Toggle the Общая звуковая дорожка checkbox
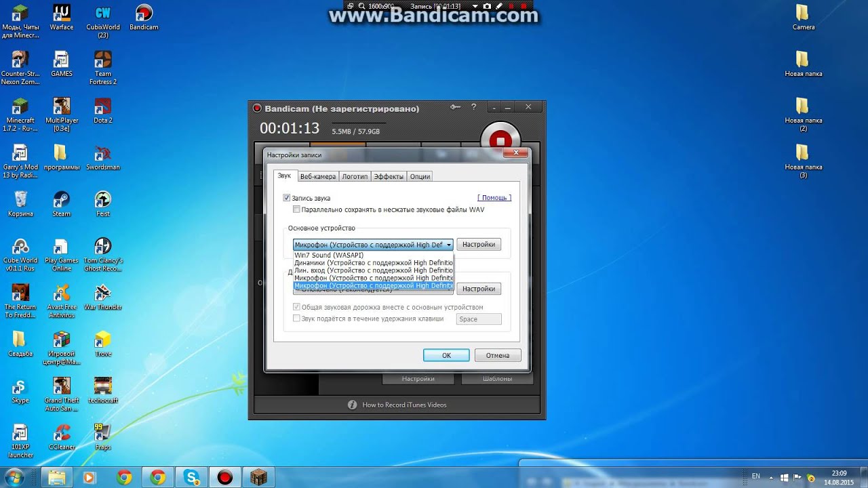The image size is (868, 488). click(296, 307)
